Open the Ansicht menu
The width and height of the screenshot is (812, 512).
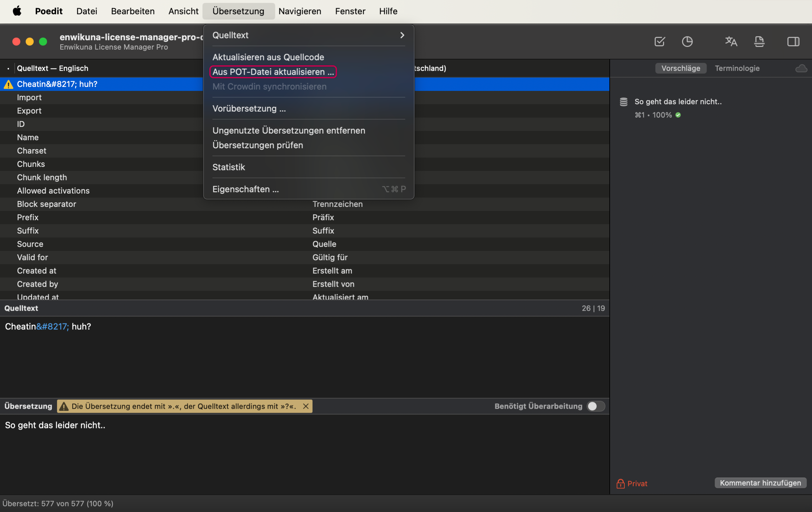[x=183, y=11]
